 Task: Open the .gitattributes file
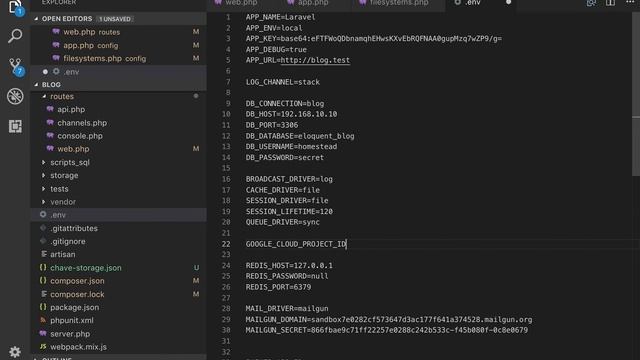118,228
